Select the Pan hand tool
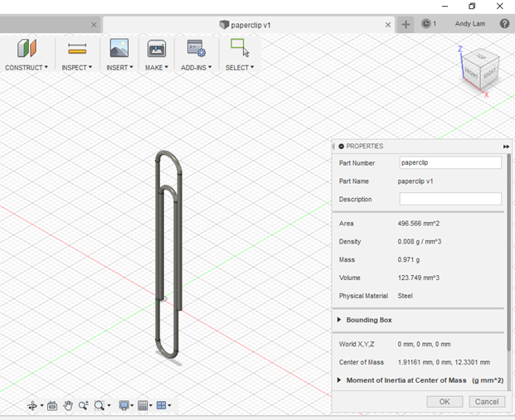Viewport: 515px width, 420px height. tap(68, 406)
